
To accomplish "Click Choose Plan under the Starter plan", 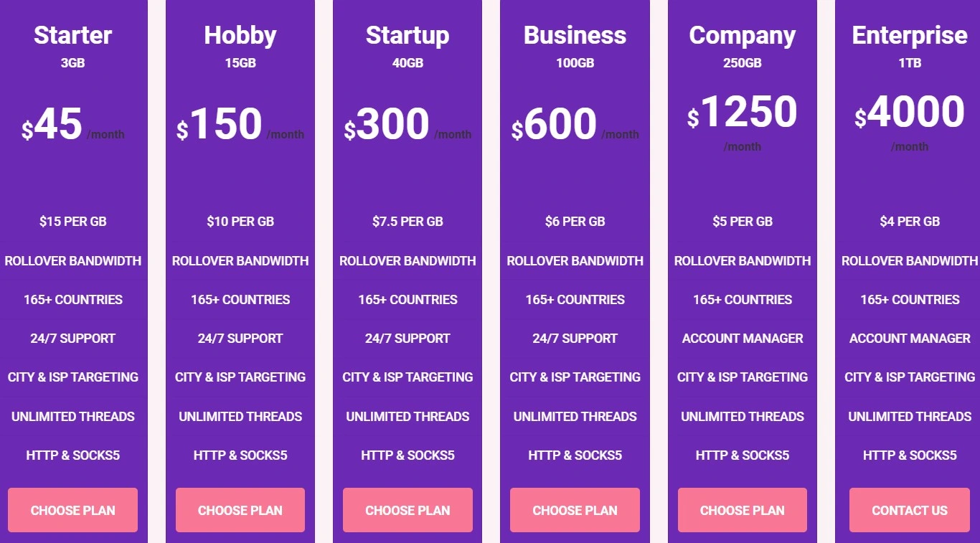I will [72, 510].
